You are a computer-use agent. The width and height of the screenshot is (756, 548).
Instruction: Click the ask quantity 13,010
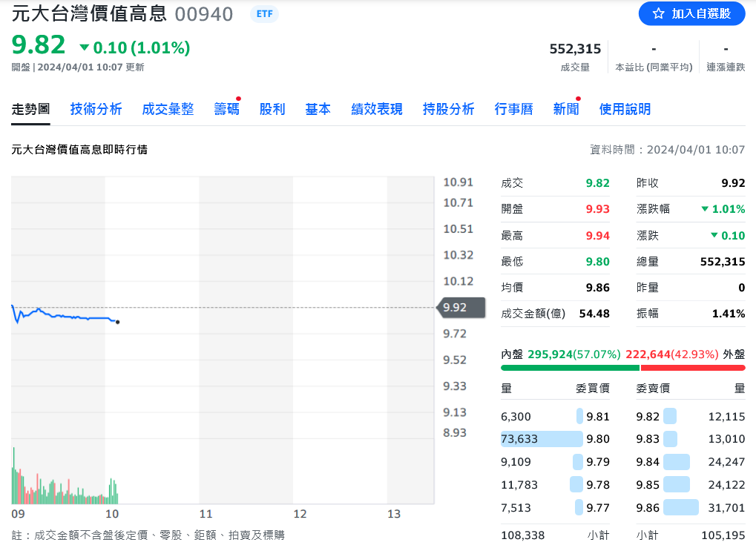pyautogui.click(x=726, y=439)
